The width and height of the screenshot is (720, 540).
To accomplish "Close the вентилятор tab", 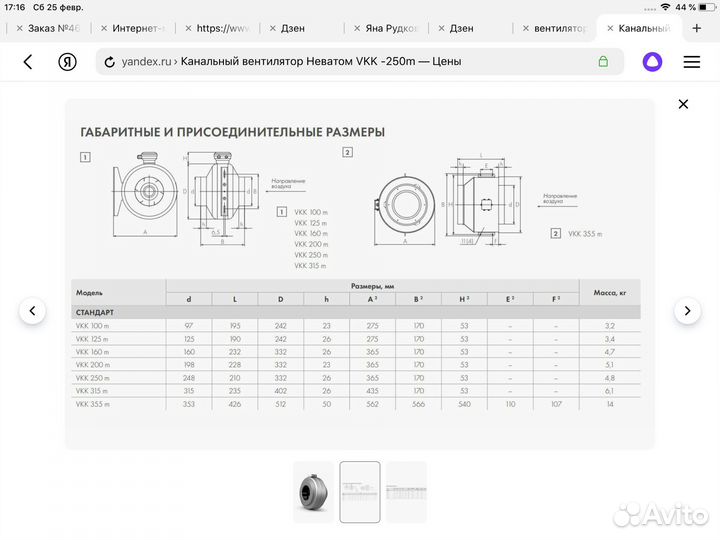I will pyautogui.click(x=526, y=28).
